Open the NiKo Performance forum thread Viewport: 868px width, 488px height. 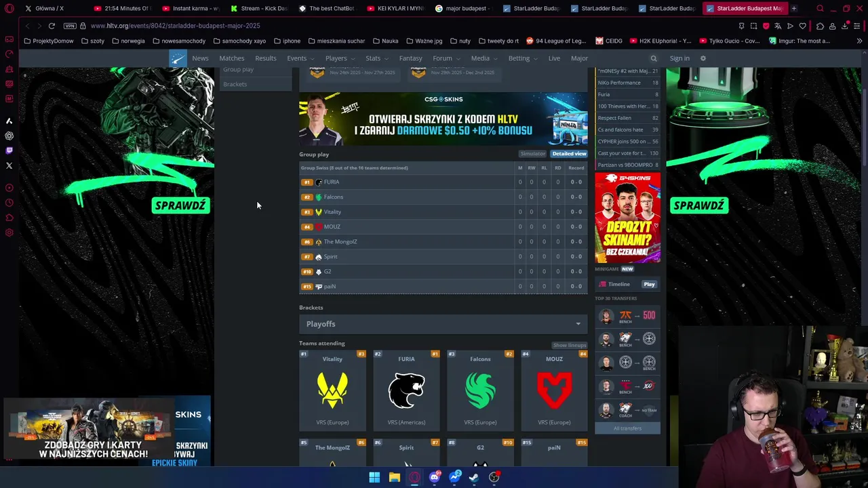627,83
